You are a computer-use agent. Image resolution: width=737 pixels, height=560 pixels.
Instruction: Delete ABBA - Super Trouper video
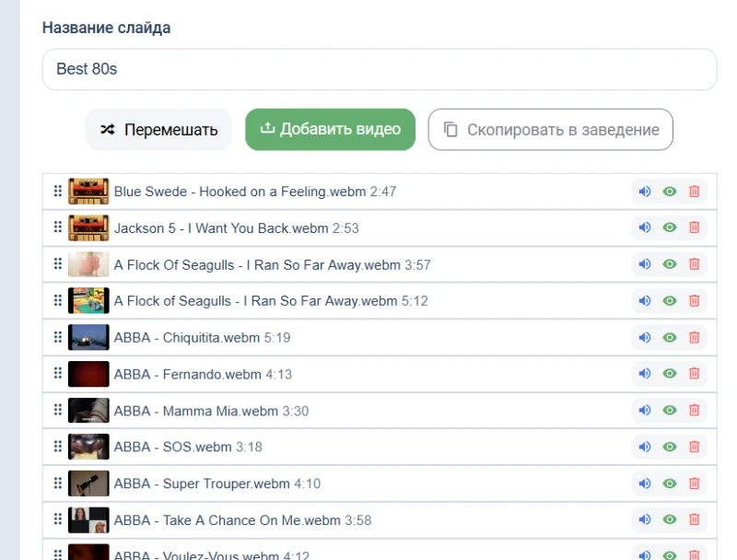coord(695,484)
